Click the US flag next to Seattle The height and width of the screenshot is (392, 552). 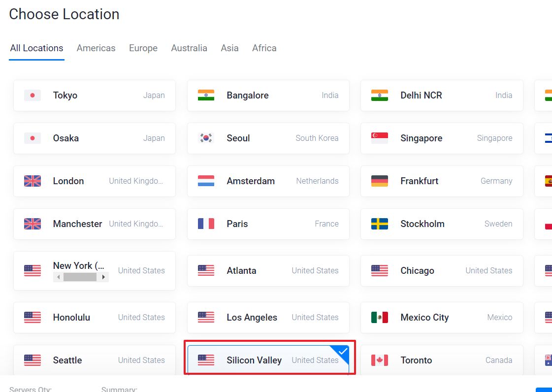click(32, 360)
